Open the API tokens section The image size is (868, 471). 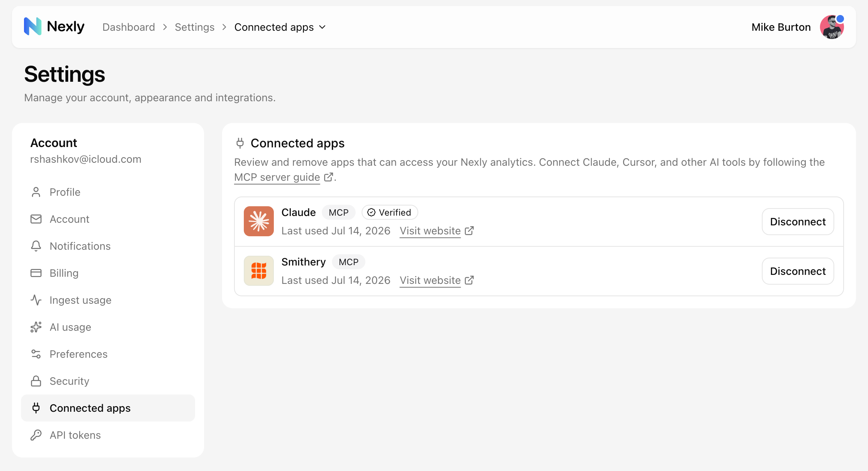[108, 435]
